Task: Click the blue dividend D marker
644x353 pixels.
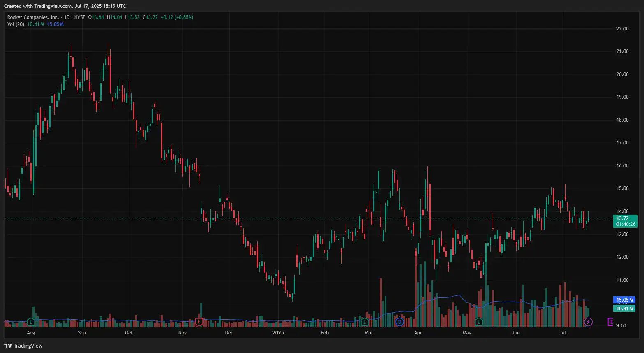Action: tap(399, 321)
